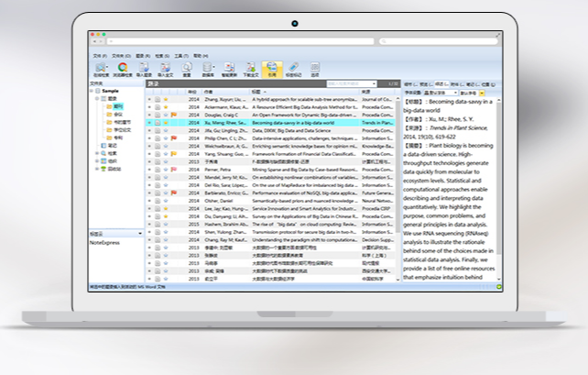Viewport: 588px width, 375px height.
Task: Click the yellow button in preview panel
Action: click(x=483, y=93)
